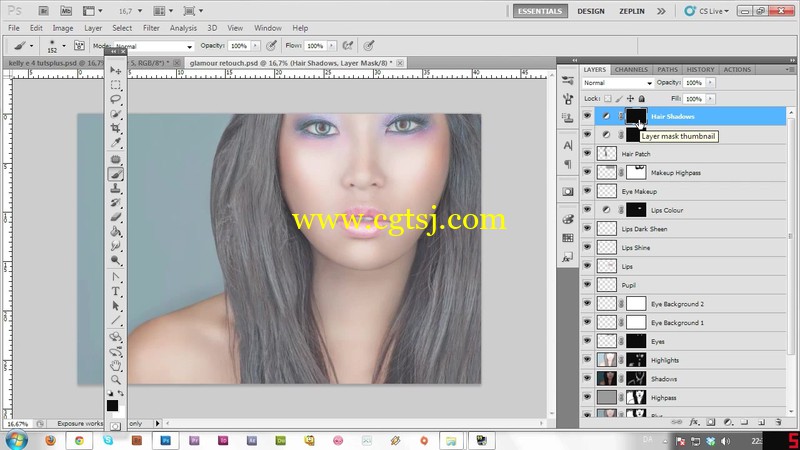Toggle the Brush panel button in options bar
Screen dimensions: 800x450
click(79, 46)
